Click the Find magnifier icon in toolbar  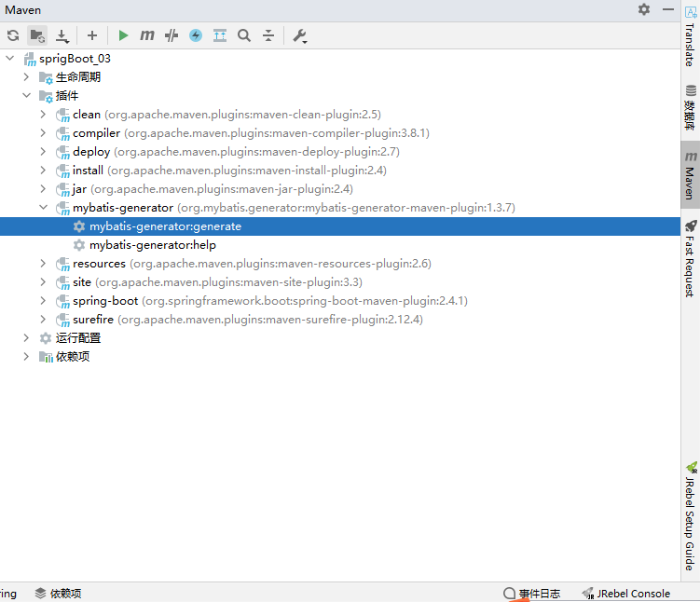pos(244,35)
